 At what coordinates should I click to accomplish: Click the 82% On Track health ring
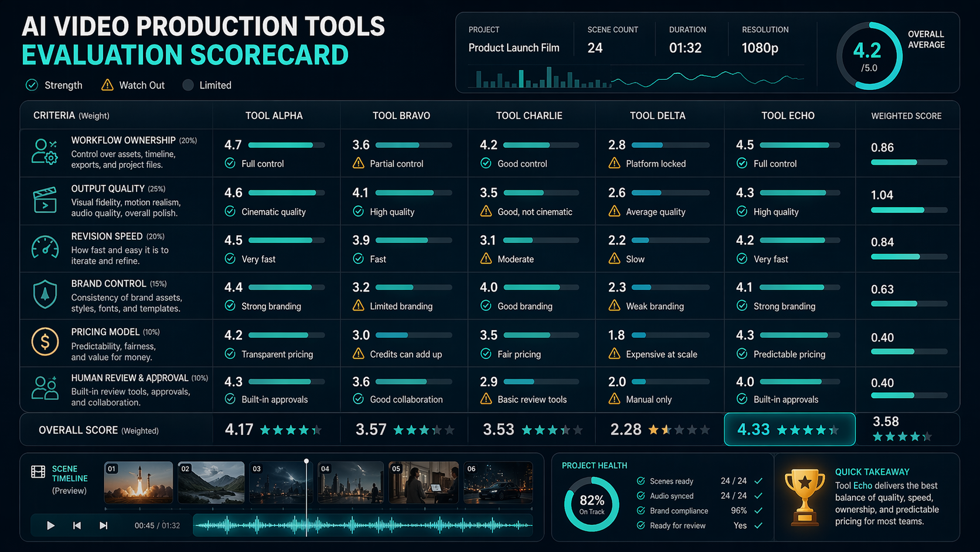pos(591,504)
